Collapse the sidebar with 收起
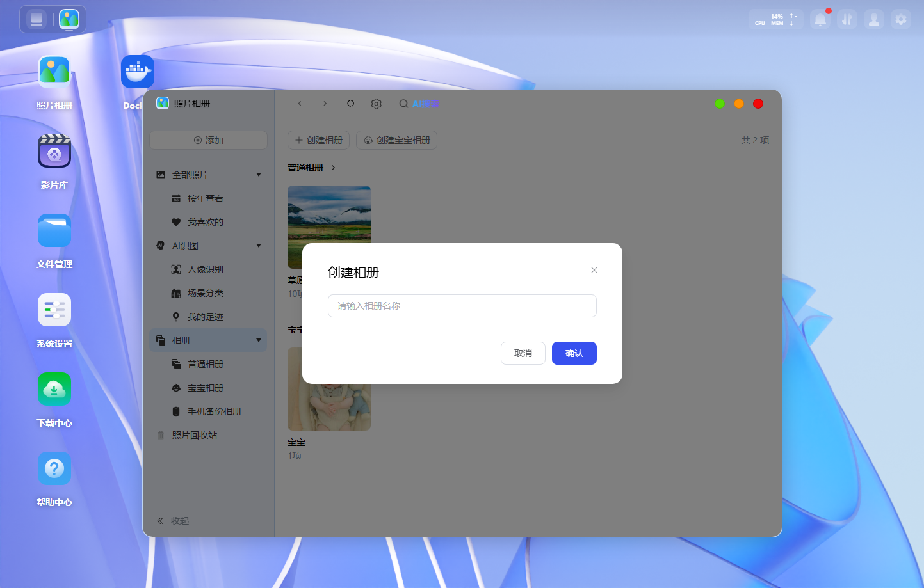Viewport: 924px width, 588px height. [x=173, y=521]
